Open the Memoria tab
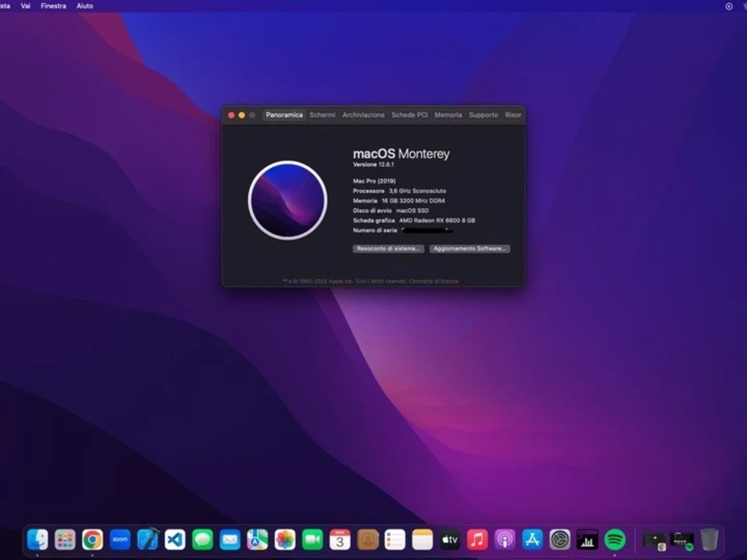Image resolution: width=747 pixels, height=560 pixels. pos(448,115)
